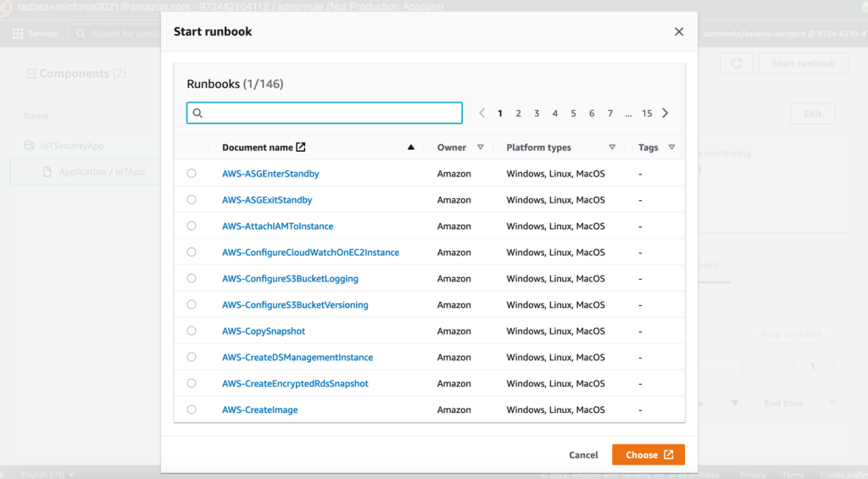This screenshot has width=868, height=479.
Task: Open End time column sort in background
Action: 832,404
